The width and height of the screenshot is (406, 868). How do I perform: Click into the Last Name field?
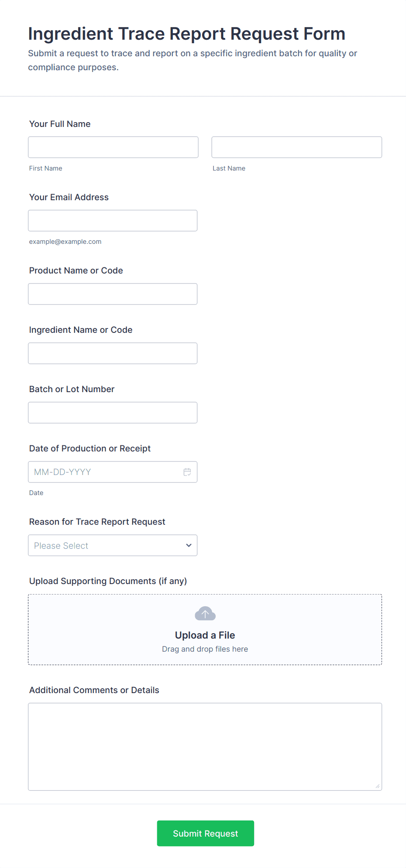tap(296, 147)
